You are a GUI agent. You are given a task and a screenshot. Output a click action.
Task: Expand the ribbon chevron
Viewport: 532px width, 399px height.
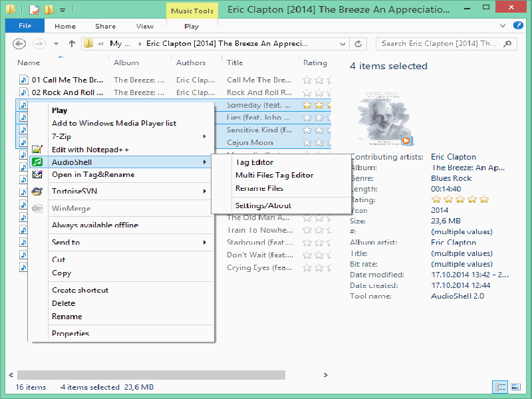point(503,25)
